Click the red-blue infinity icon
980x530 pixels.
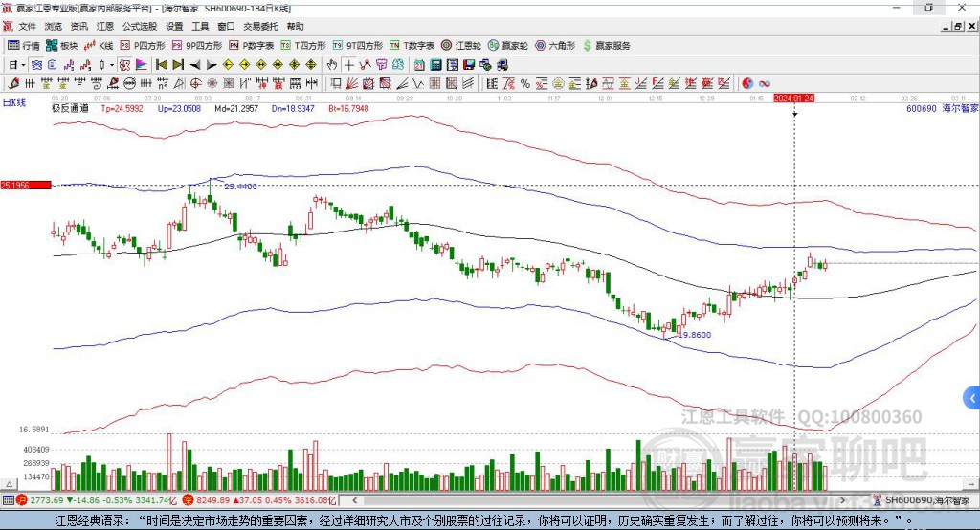click(x=765, y=84)
